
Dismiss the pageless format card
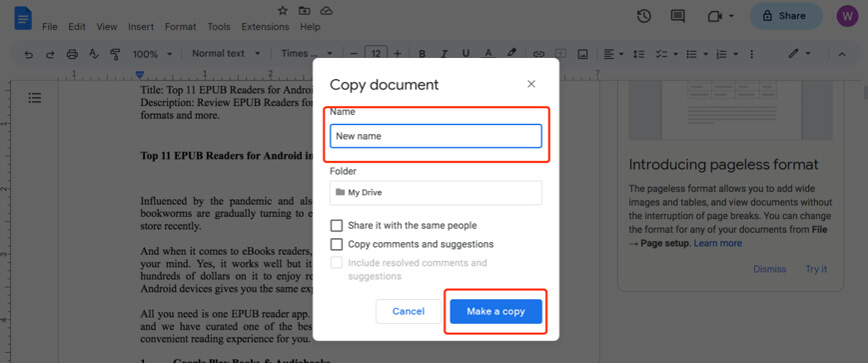pyautogui.click(x=769, y=269)
